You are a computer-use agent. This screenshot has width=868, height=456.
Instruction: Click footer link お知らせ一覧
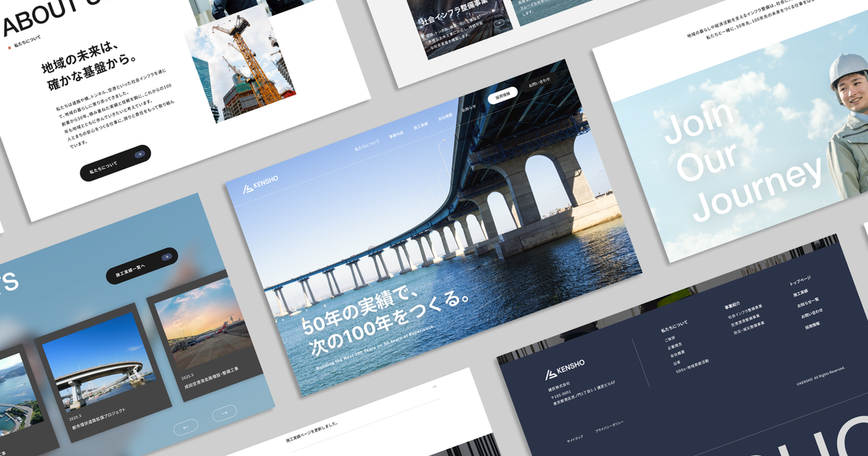point(808,302)
